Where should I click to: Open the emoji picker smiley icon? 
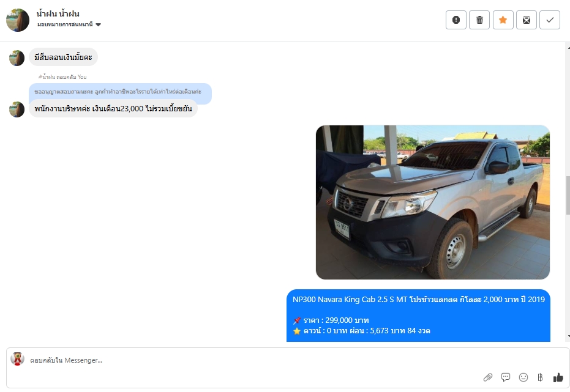point(523,377)
